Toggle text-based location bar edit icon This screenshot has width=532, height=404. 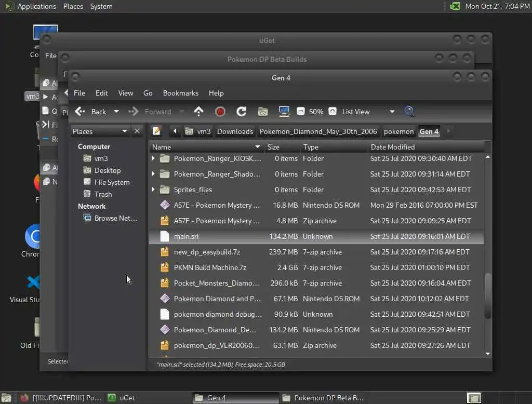[157, 131]
